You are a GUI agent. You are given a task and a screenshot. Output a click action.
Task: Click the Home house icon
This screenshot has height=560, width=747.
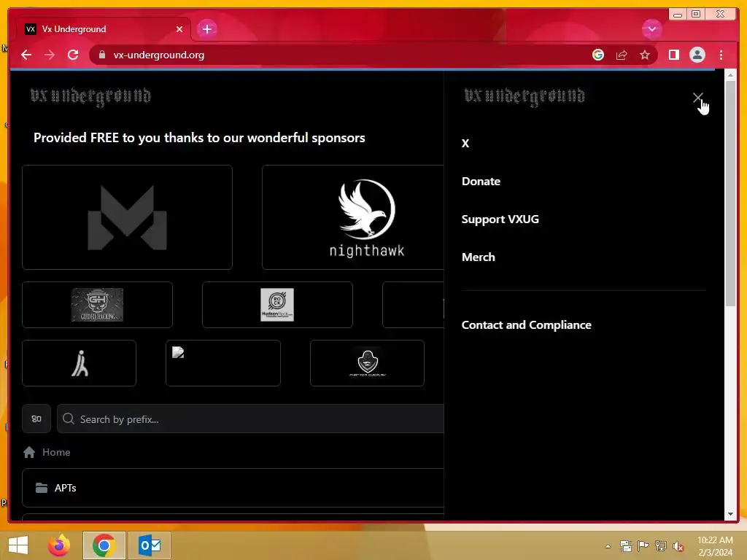29,452
